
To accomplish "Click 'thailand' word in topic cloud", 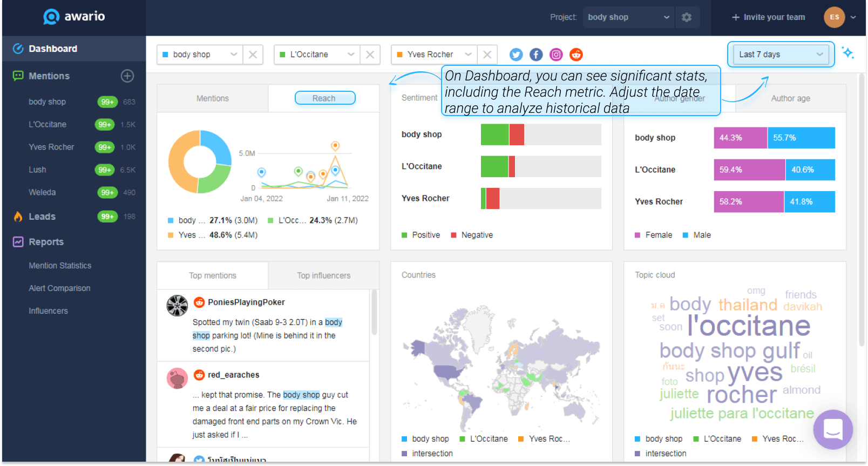I will click(x=748, y=305).
